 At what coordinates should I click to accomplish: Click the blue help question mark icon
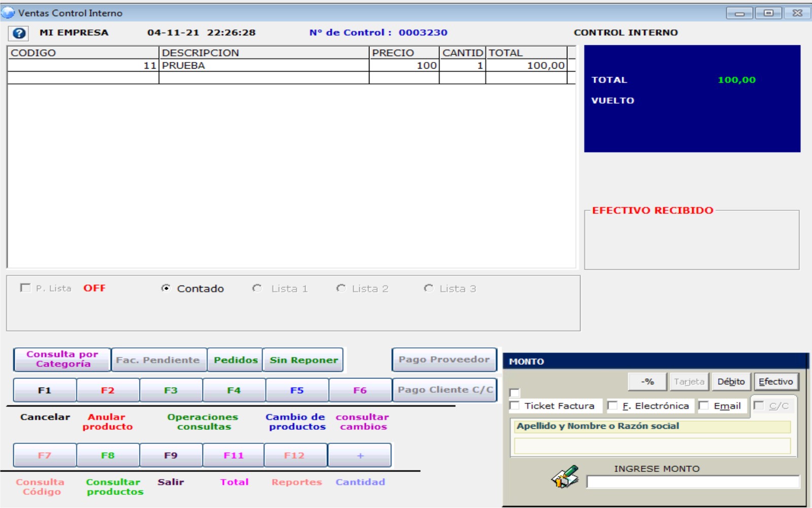[19, 33]
